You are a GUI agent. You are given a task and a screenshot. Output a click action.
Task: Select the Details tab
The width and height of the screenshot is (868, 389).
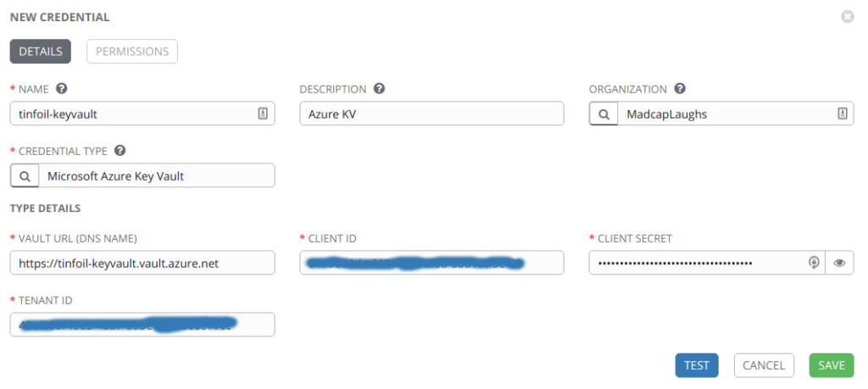tap(40, 51)
